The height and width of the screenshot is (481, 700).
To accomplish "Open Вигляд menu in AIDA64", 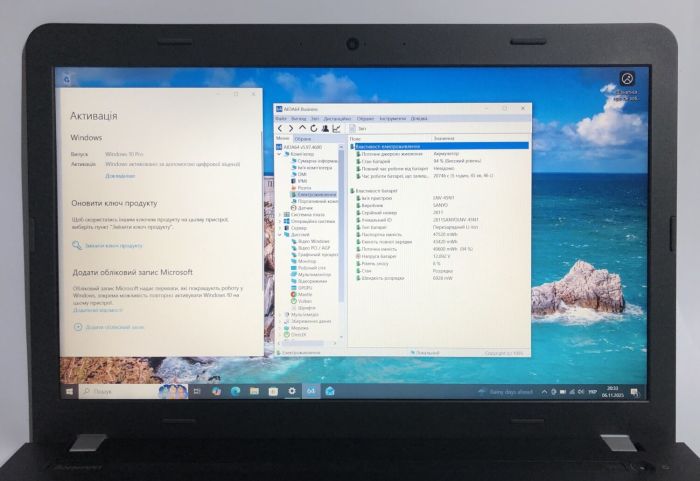I will click(299, 119).
